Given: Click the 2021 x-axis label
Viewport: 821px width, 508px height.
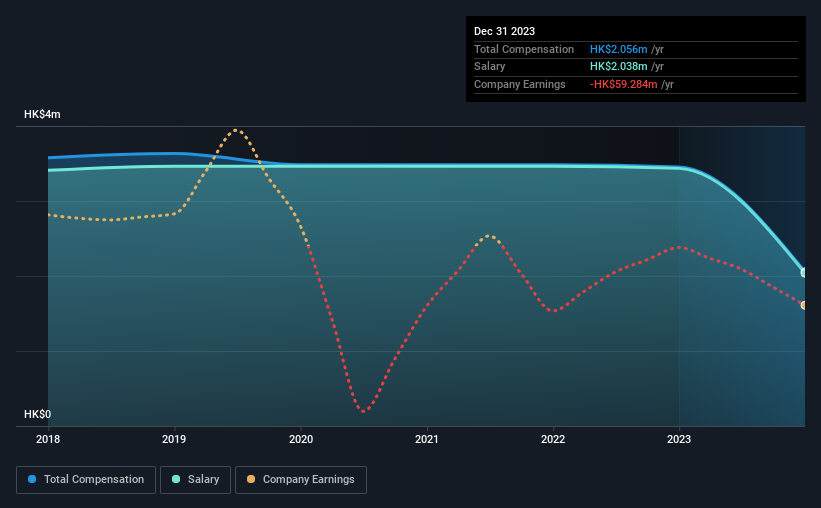Looking at the screenshot, I should click(x=427, y=439).
